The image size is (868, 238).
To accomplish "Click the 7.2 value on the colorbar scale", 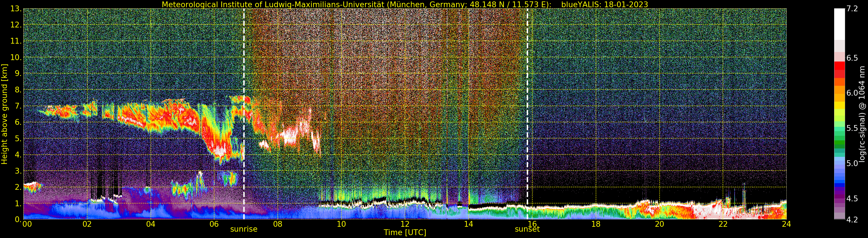I will [852, 9].
